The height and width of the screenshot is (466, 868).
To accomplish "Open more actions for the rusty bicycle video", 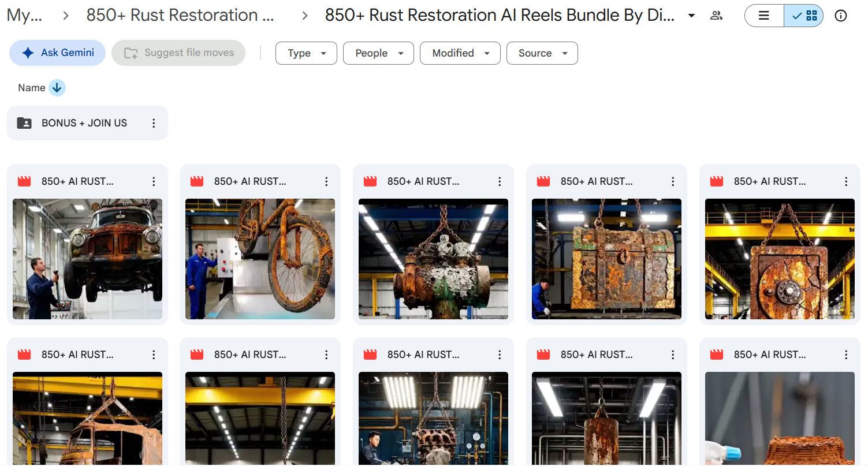I will (326, 181).
